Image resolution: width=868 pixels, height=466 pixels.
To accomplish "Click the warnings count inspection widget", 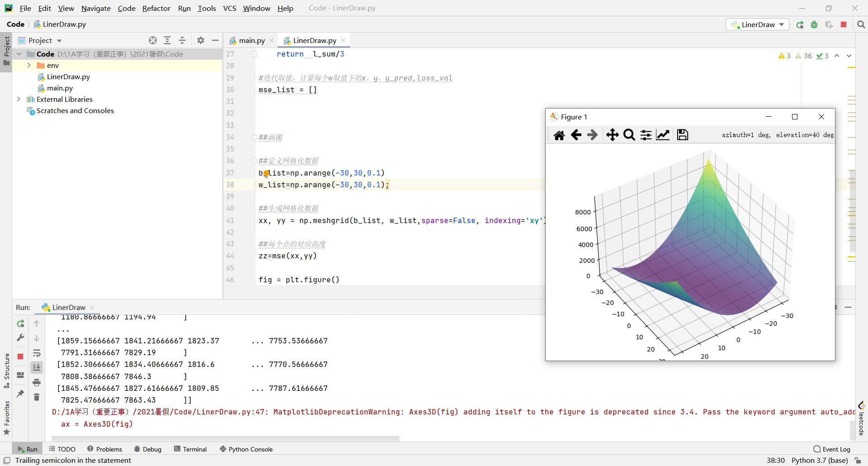I will tap(803, 56).
